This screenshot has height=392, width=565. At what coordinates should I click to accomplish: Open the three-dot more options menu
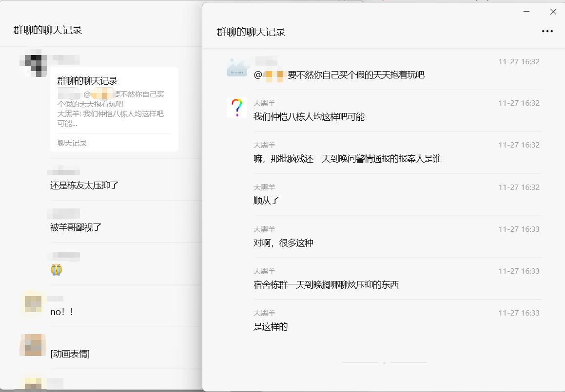tap(547, 32)
